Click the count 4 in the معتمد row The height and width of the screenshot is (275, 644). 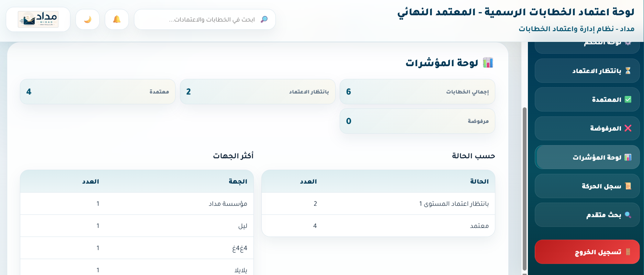315,226
